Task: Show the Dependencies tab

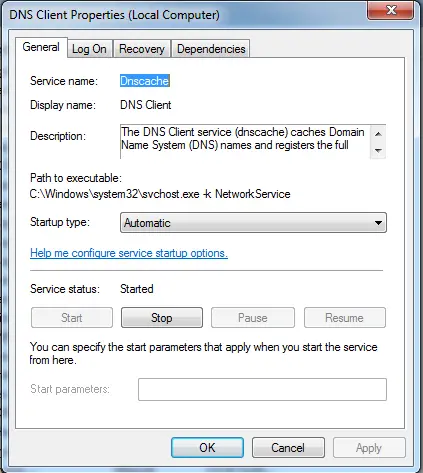Action: tap(211, 49)
